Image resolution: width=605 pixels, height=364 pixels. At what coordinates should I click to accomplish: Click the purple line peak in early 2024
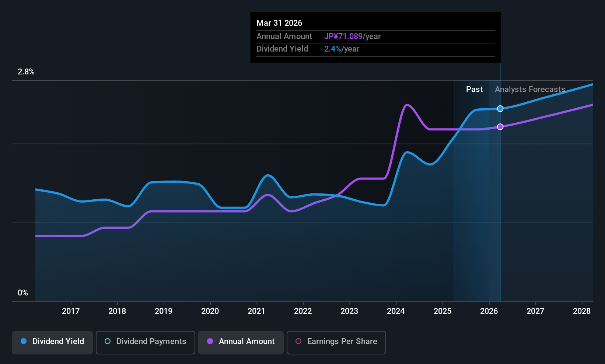[x=407, y=105]
